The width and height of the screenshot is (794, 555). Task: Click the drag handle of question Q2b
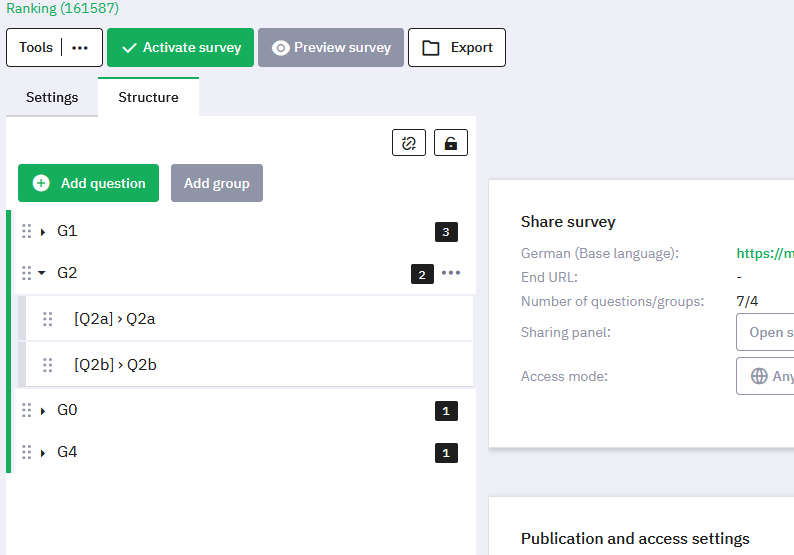tap(47, 365)
